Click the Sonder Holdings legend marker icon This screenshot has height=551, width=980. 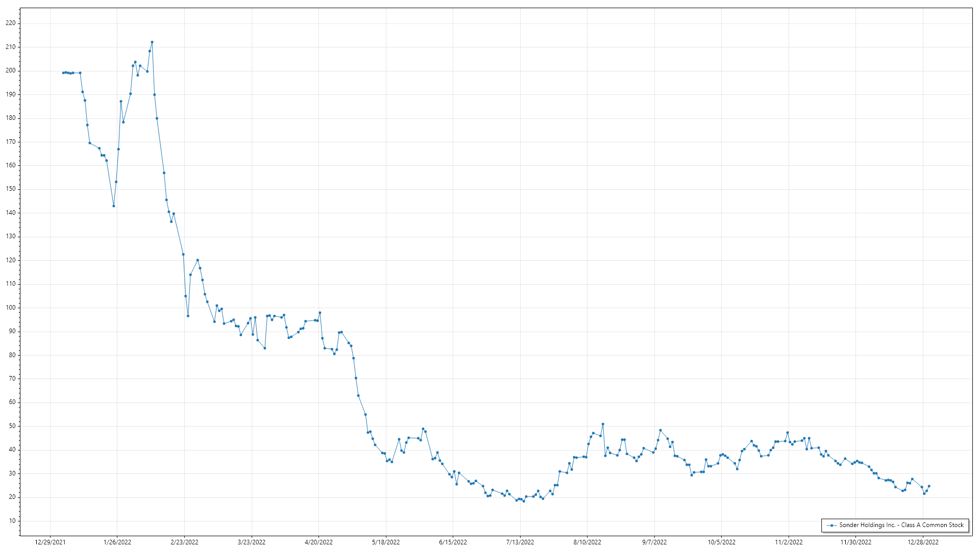(832, 525)
